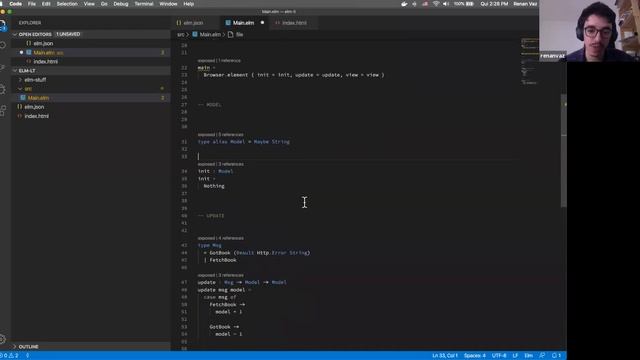Click the references code lens above type alias Model
640x360 pixels.
click(x=220, y=134)
